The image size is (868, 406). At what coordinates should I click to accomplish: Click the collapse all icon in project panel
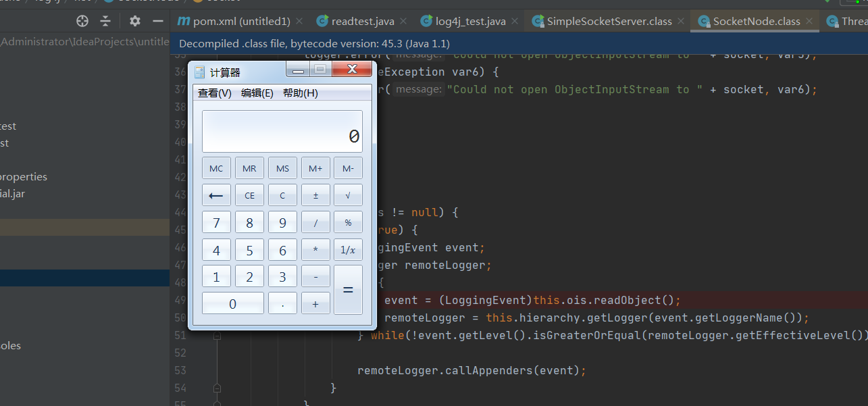(105, 21)
